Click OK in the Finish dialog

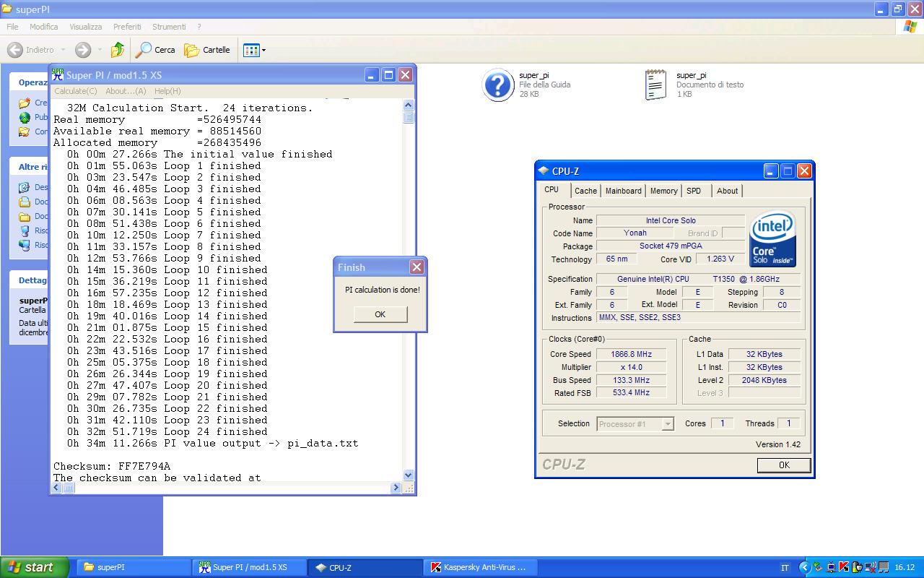pos(380,314)
